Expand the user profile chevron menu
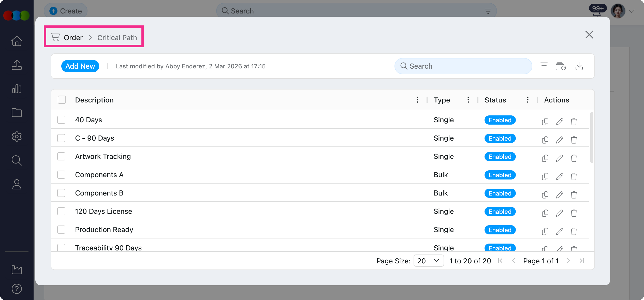Viewport: 644px width, 300px height. tap(632, 11)
